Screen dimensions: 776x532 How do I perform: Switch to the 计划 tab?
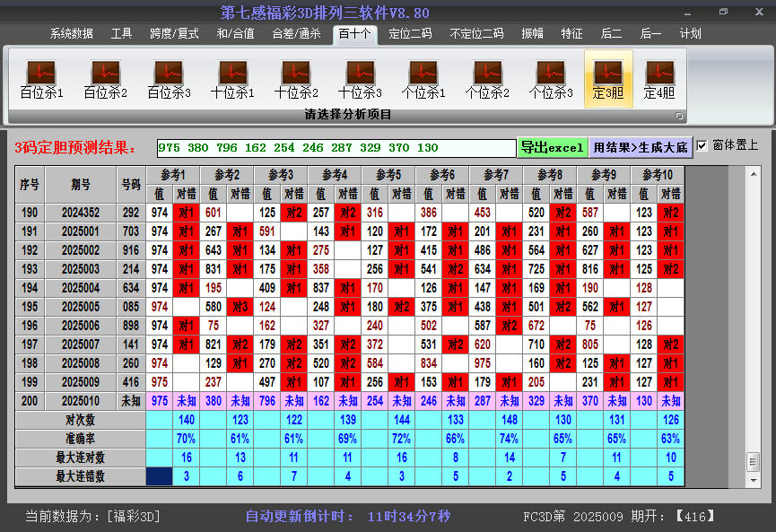pyautogui.click(x=691, y=34)
